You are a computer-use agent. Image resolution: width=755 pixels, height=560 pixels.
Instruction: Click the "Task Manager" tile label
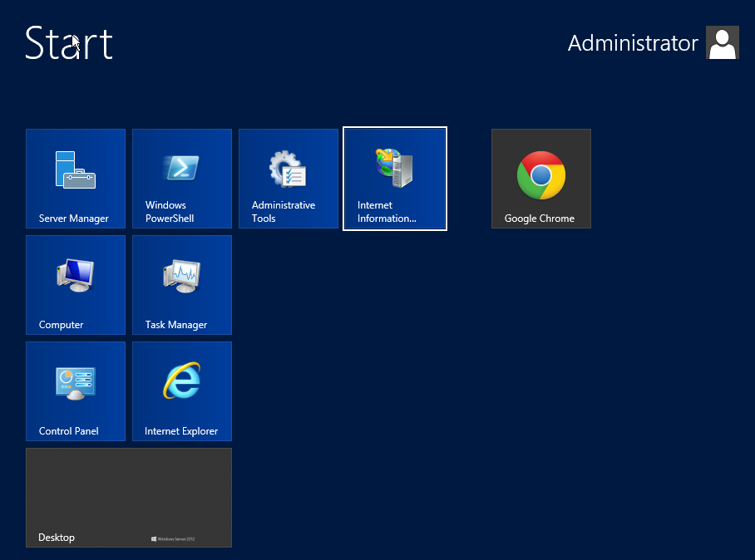176,325
